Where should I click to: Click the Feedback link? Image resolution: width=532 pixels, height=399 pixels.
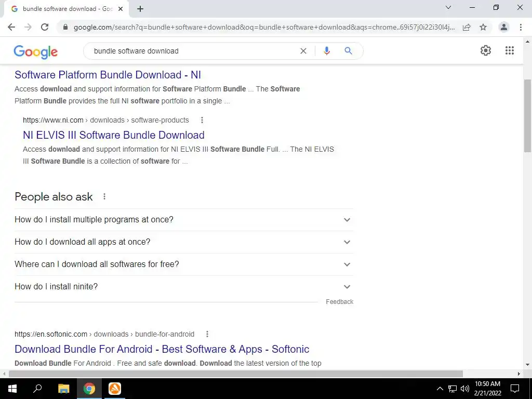click(340, 302)
